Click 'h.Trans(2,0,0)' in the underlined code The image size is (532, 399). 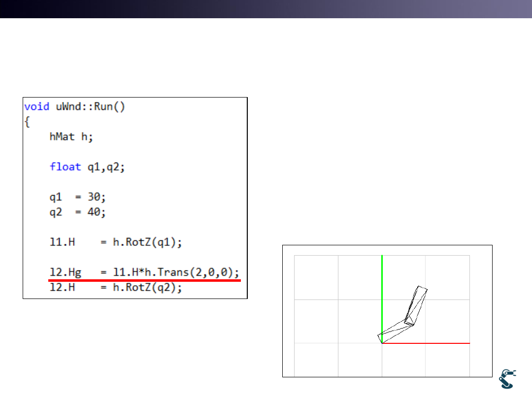[203, 272]
